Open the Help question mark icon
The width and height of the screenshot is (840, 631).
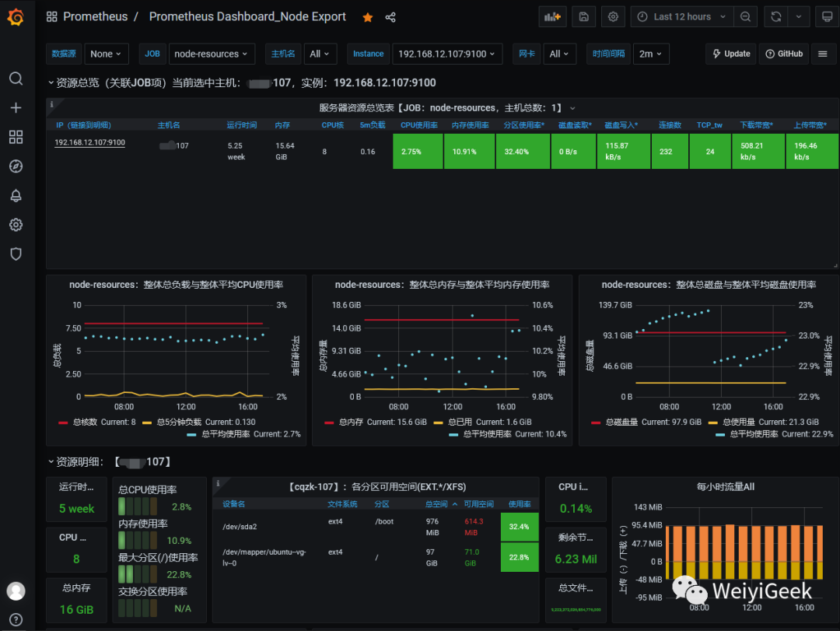(16, 620)
